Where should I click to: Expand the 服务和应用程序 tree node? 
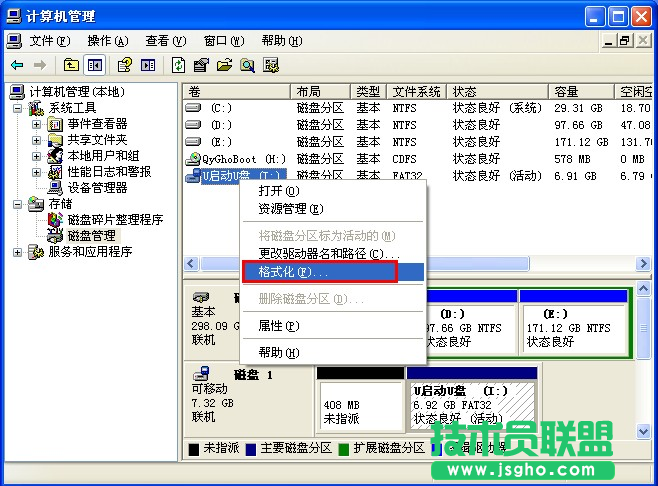coord(20,252)
